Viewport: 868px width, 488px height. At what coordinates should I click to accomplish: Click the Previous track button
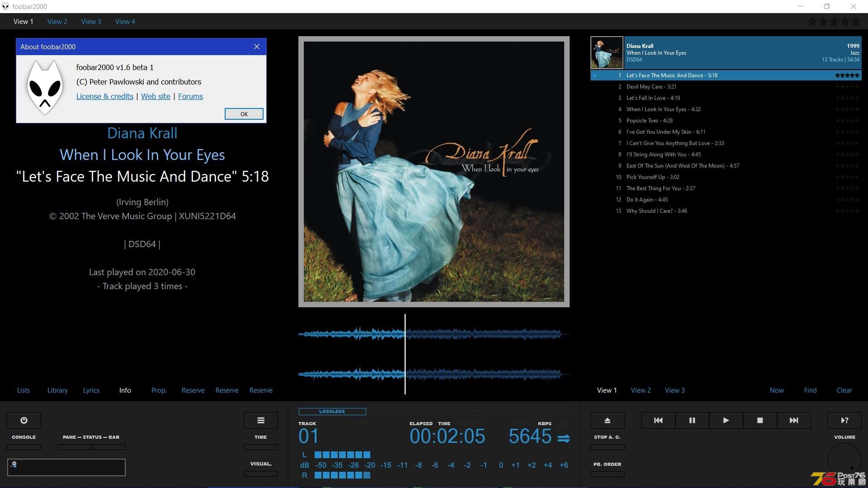tap(658, 420)
